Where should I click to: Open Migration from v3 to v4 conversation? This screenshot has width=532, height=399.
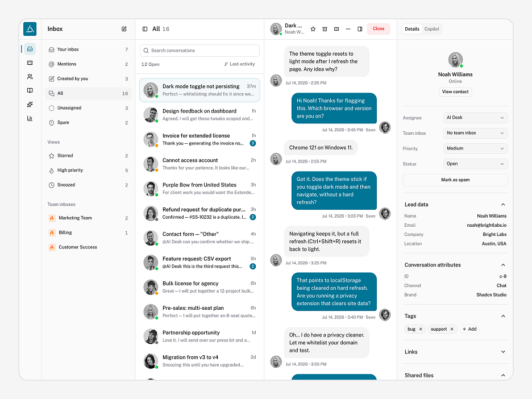[199, 361]
